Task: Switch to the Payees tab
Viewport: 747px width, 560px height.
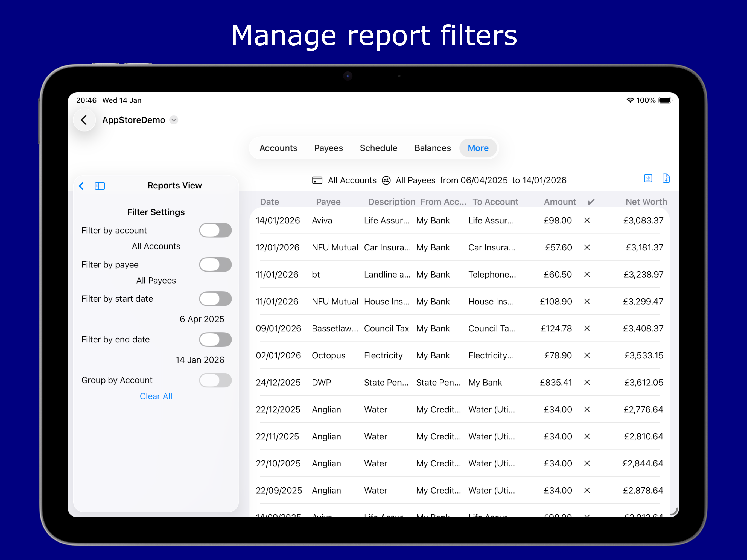Action: point(328,148)
